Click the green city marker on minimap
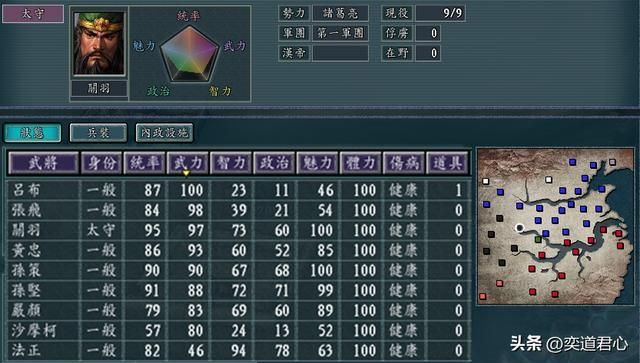This screenshot has width=640, height=363. click(x=538, y=239)
